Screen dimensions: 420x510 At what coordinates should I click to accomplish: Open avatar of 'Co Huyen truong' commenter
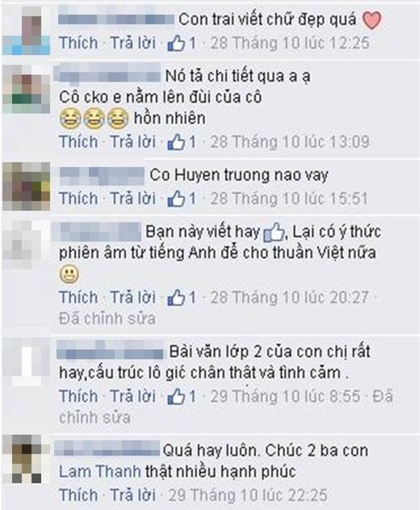point(27,187)
